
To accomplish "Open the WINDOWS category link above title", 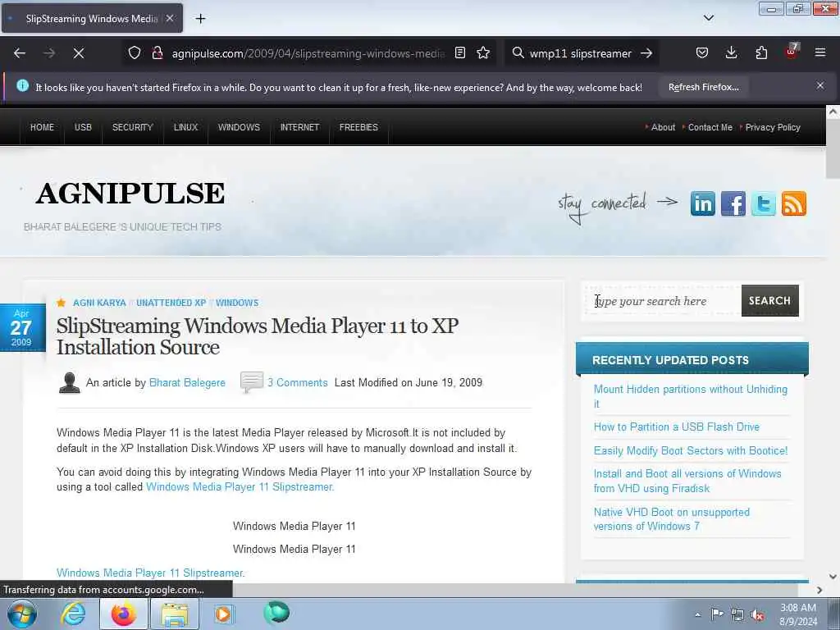I will [x=237, y=303].
